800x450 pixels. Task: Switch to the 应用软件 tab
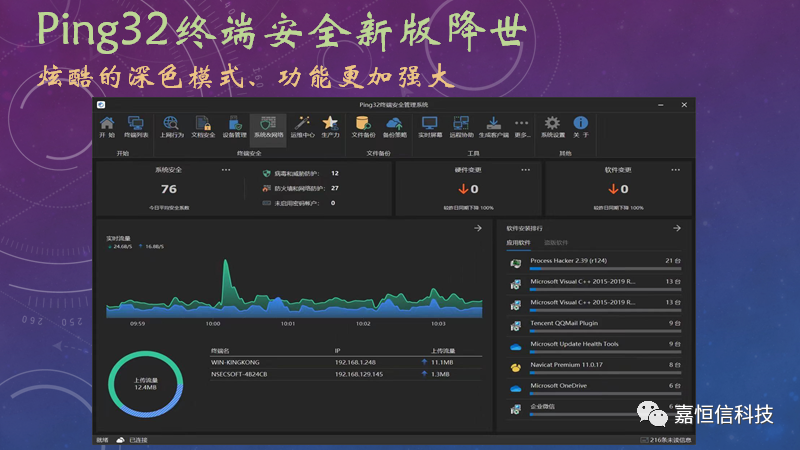tap(518, 243)
